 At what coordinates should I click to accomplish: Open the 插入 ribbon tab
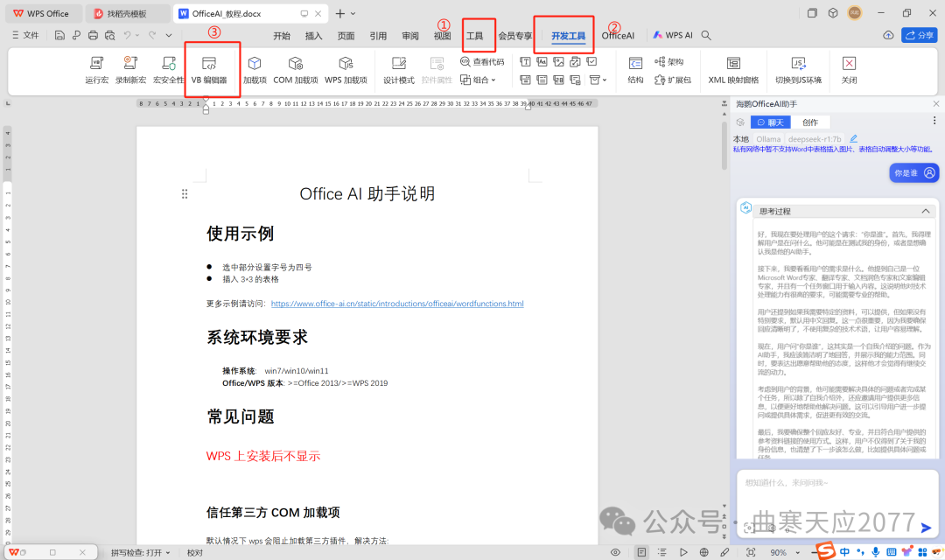tap(313, 36)
